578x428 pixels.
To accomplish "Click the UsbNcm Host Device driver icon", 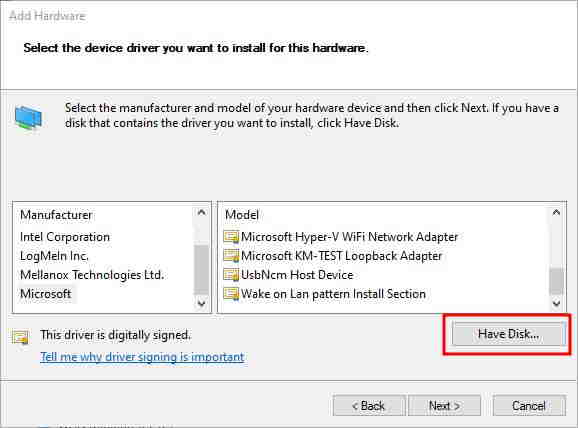I will tap(231, 275).
